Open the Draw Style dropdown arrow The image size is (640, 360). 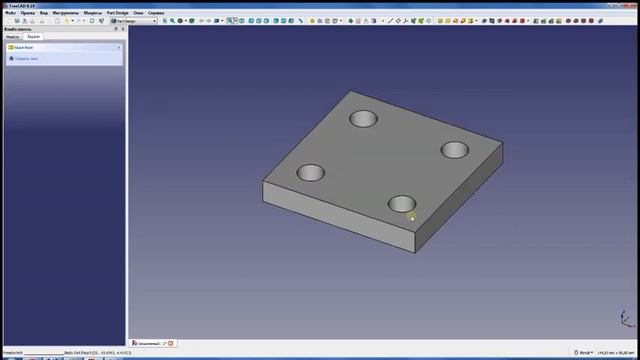click(x=186, y=20)
